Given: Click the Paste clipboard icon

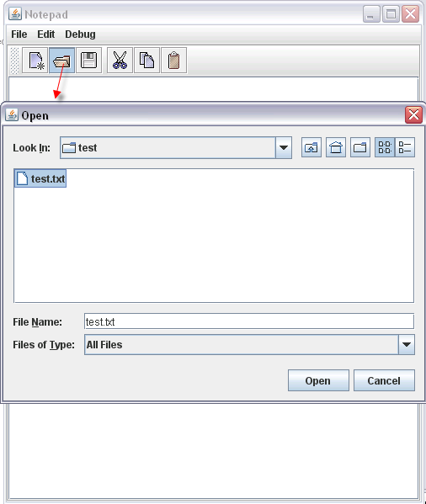Looking at the screenshot, I should [173, 61].
